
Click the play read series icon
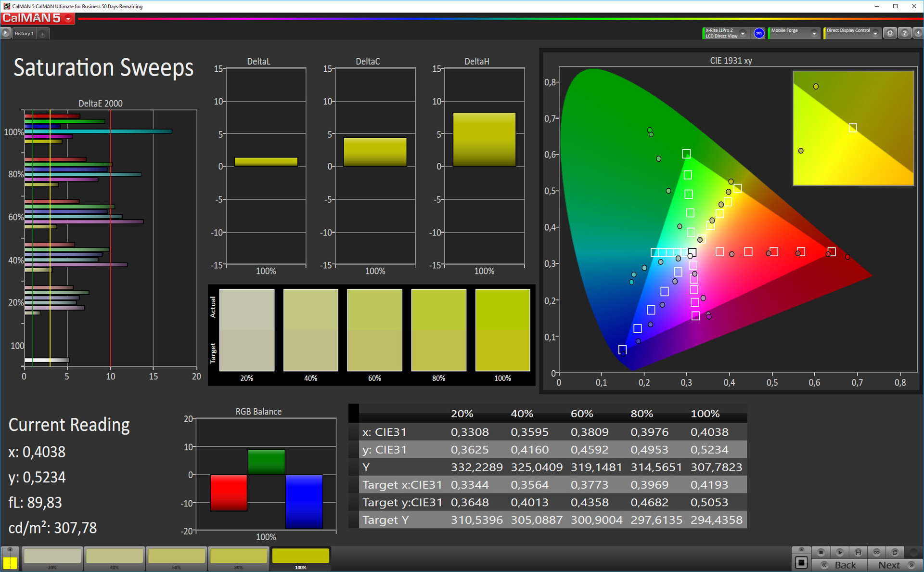(839, 552)
